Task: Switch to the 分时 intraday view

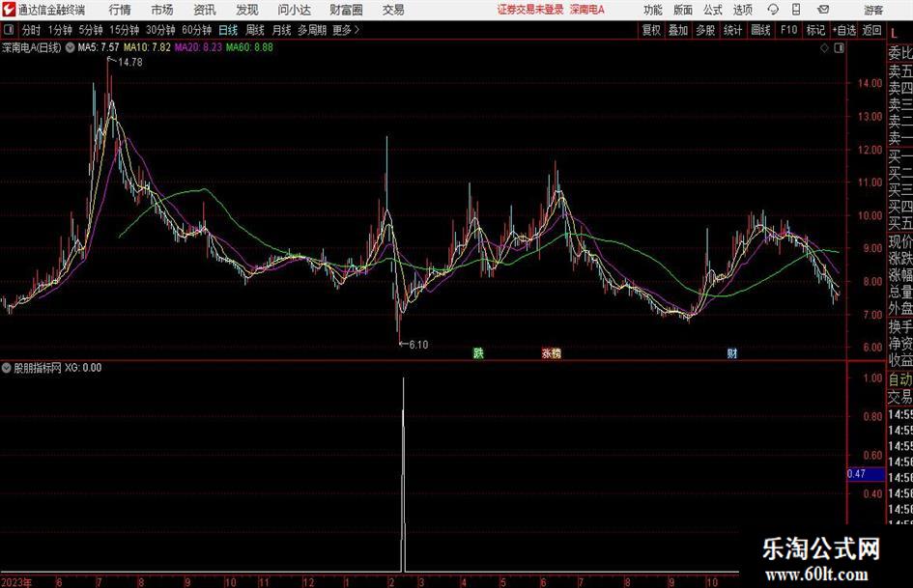Action: pyautogui.click(x=32, y=30)
